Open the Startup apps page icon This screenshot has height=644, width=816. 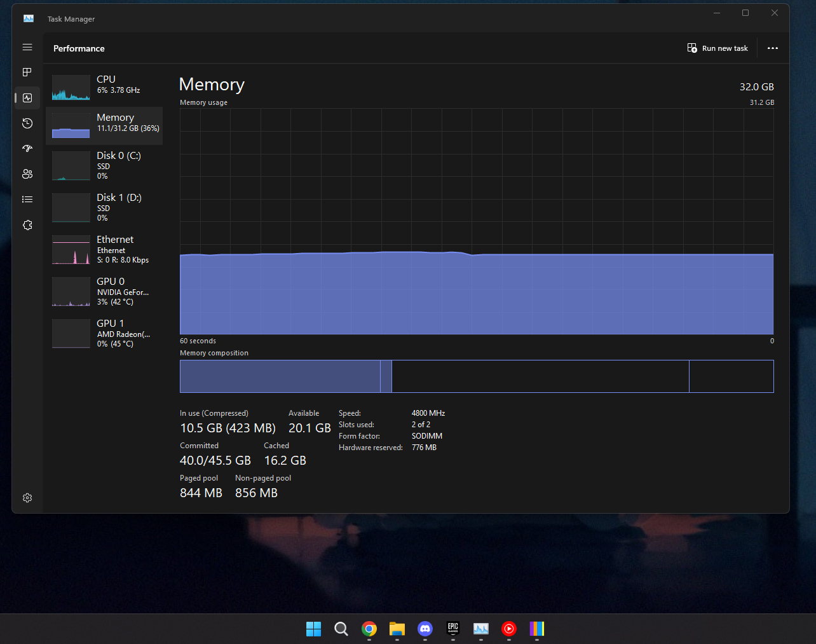[27, 149]
